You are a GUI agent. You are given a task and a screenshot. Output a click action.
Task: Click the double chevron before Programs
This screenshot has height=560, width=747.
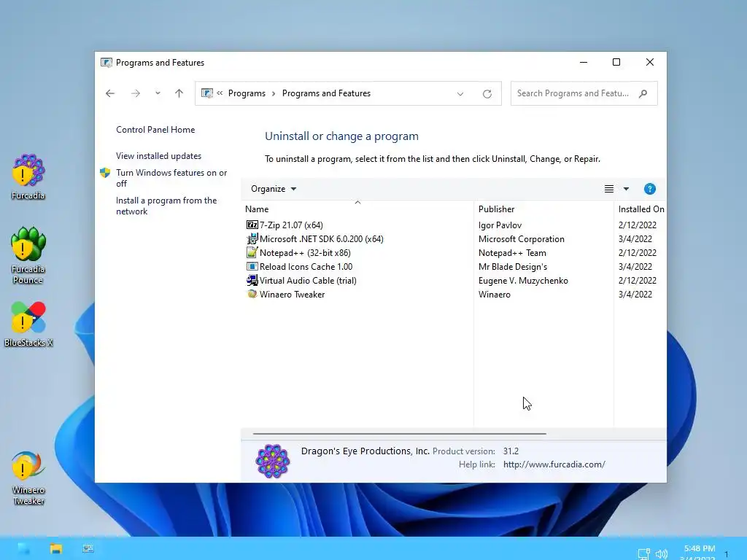tap(220, 93)
